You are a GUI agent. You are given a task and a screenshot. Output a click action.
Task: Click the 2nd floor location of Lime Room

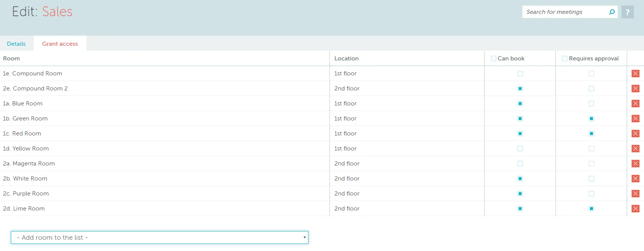click(347, 209)
